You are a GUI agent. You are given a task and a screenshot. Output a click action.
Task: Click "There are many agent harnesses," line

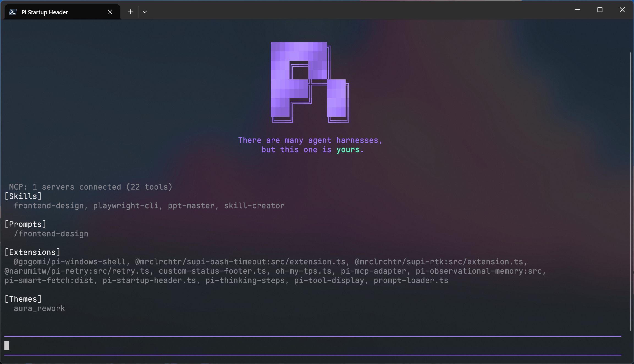pyautogui.click(x=310, y=140)
